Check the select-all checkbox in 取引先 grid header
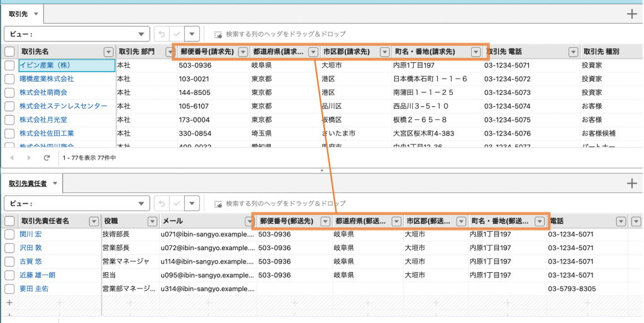This screenshot has width=644, height=323. (9, 52)
